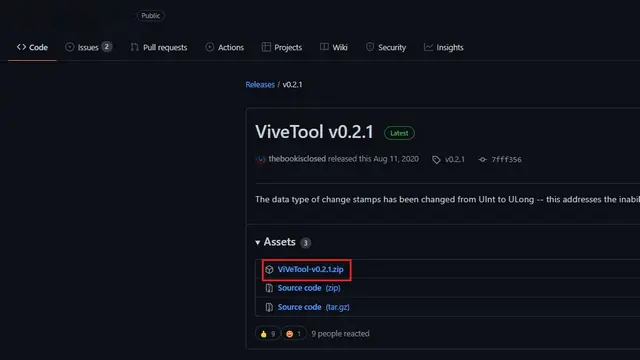Click the Public repository badge

coord(151,16)
